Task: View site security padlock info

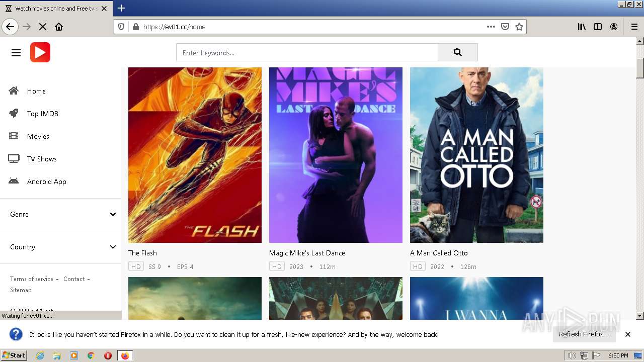Action: pyautogui.click(x=135, y=27)
